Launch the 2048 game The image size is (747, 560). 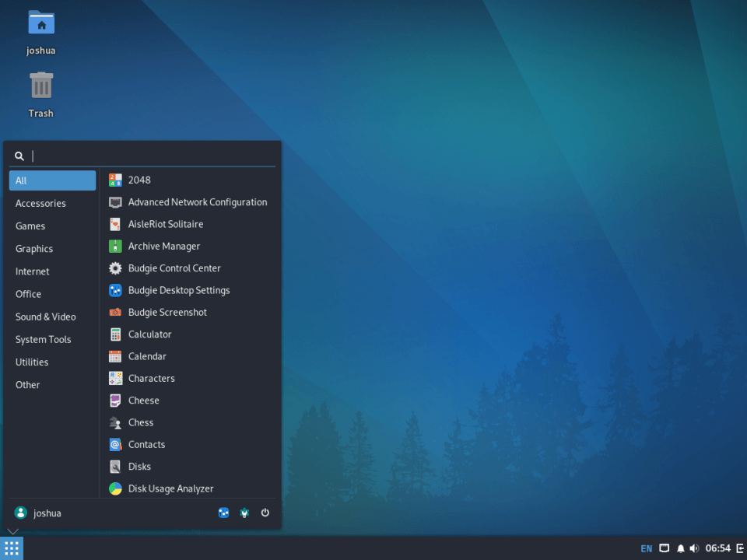coord(139,180)
